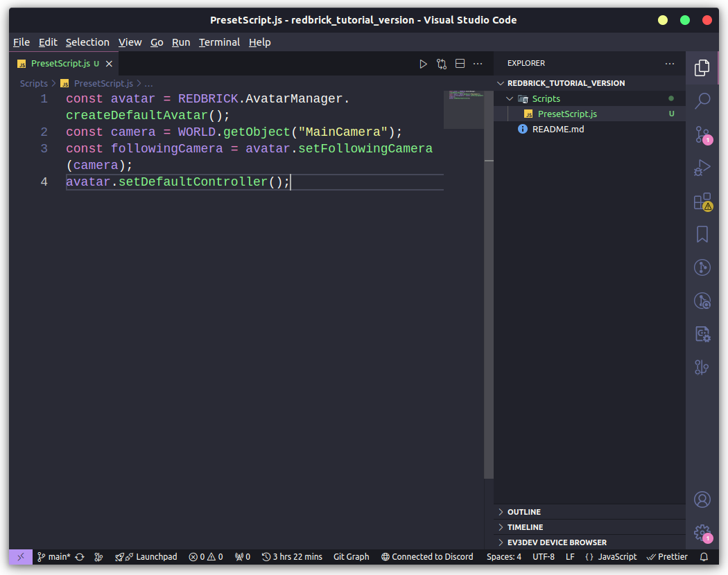Open the Terminal menu

pyautogui.click(x=219, y=42)
